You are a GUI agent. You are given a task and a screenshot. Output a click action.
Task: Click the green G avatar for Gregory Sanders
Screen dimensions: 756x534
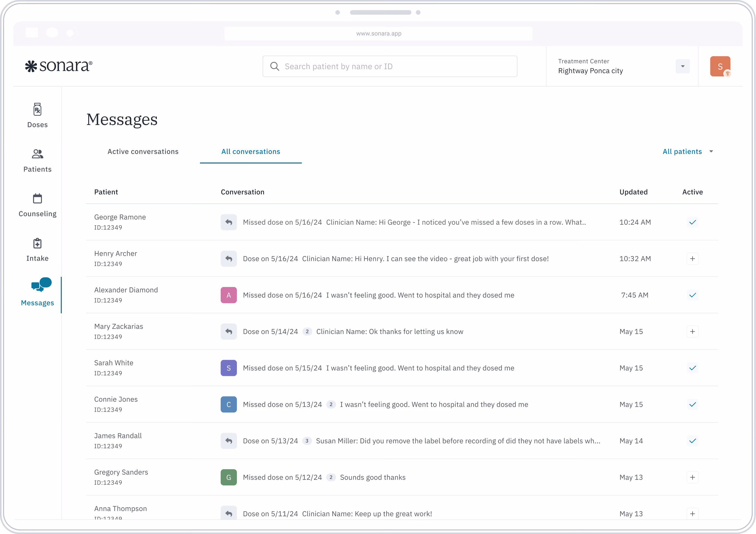click(229, 477)
